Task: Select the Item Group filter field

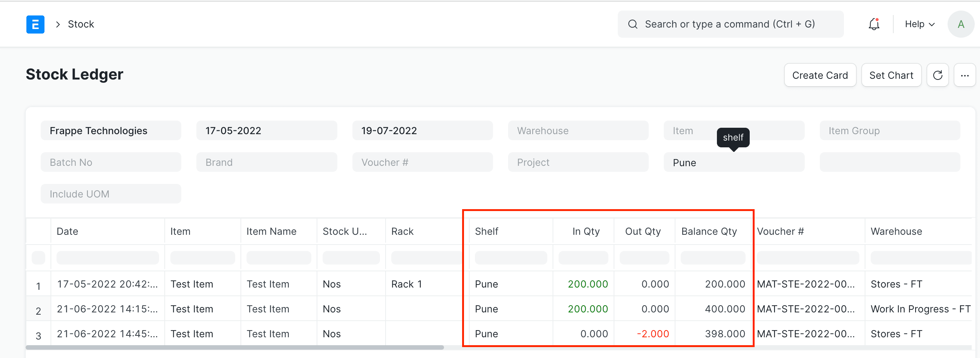Action: (x=890, y=130)
